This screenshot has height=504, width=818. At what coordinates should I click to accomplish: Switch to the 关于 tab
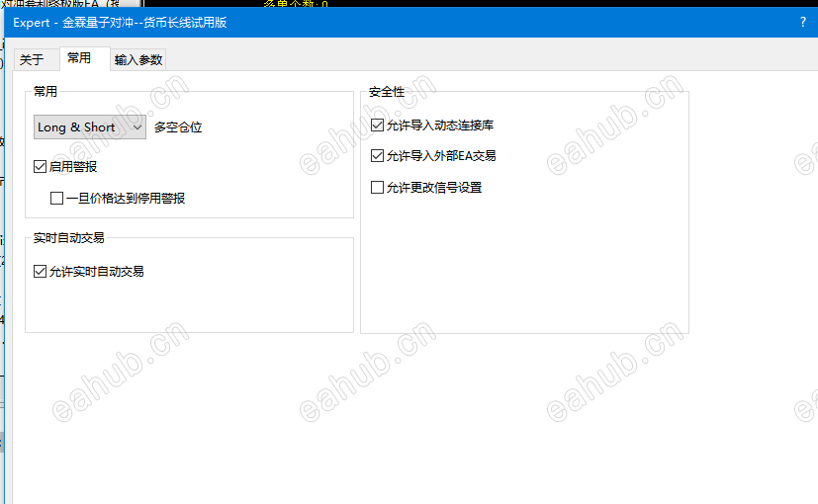click(35, 59)
